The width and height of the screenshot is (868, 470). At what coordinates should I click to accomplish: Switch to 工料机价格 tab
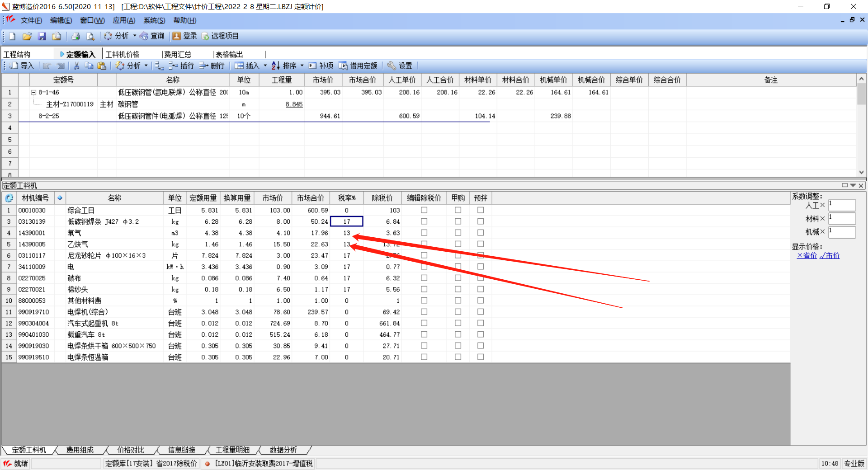click(x=123, y=54)
